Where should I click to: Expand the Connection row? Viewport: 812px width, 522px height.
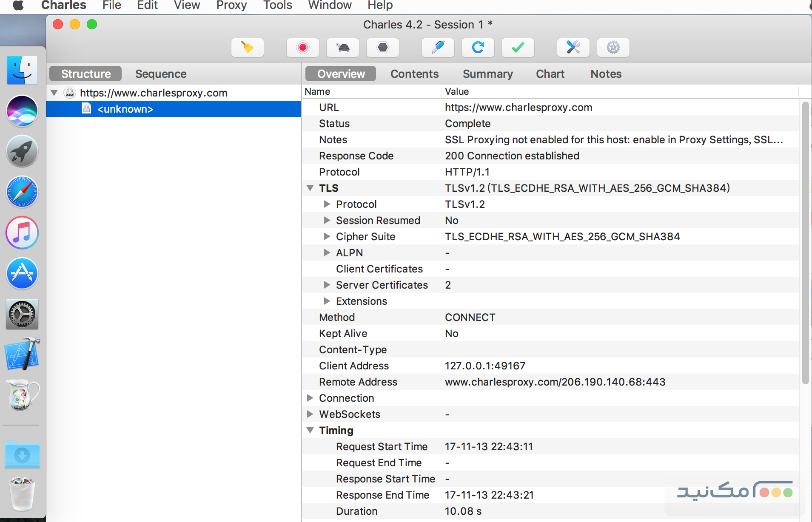coord(310,398)
